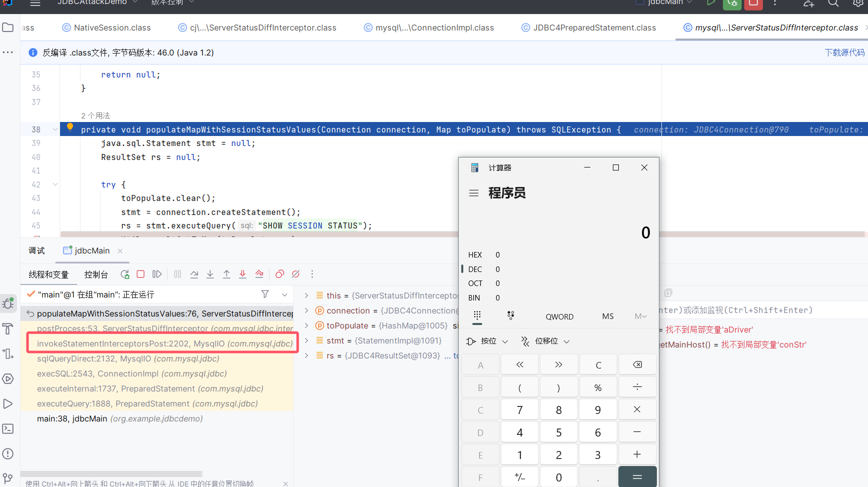Screen dimensions: 868x487
Task: Open View Breakpoints from the red circles icon
Action: (x=280, y=274)
